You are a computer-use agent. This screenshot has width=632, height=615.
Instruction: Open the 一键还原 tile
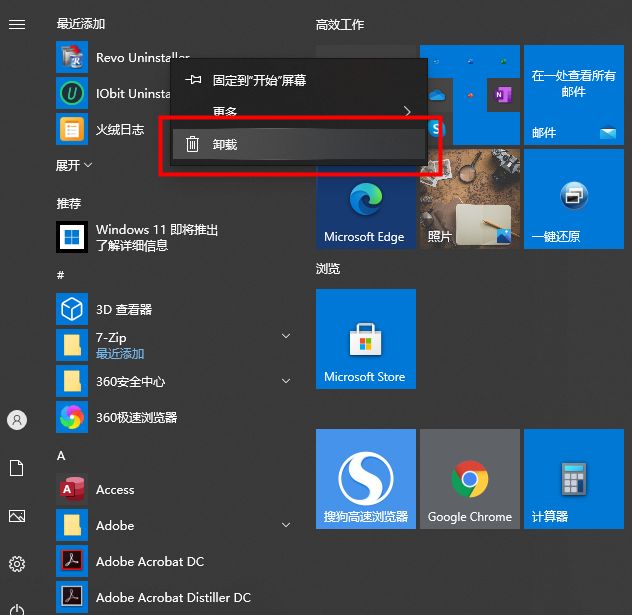pos(574,199)
